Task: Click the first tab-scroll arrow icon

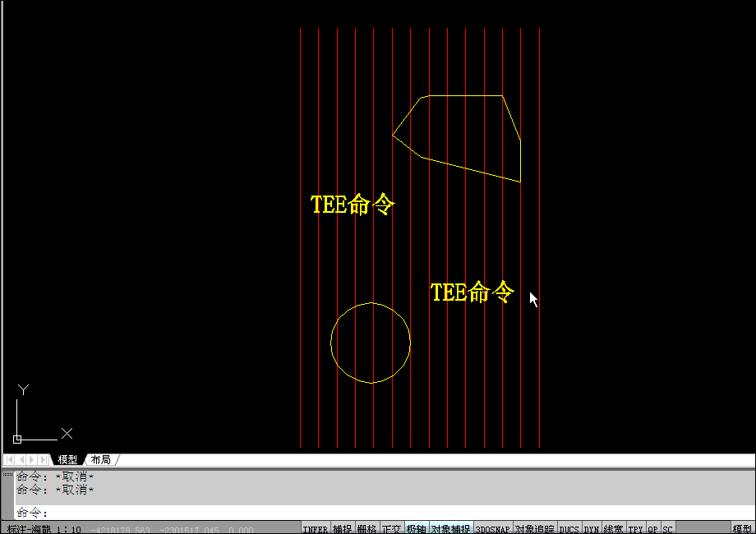Action: coord(10,459)
